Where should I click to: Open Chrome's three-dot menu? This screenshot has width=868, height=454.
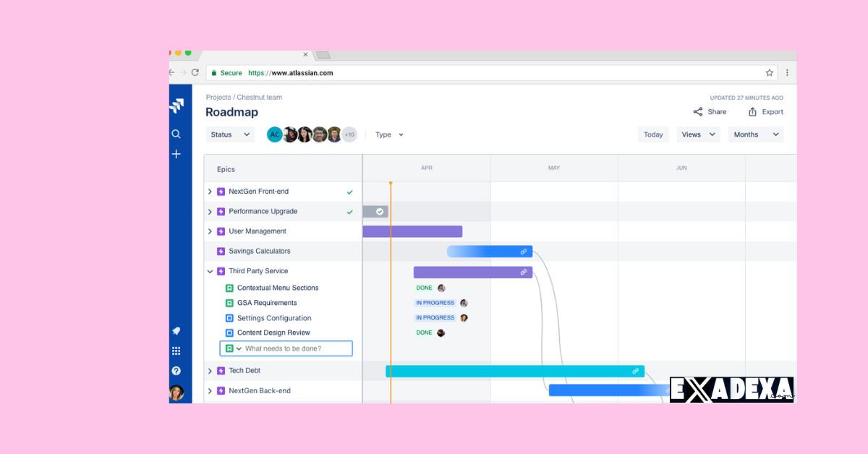tap(787, 72)
